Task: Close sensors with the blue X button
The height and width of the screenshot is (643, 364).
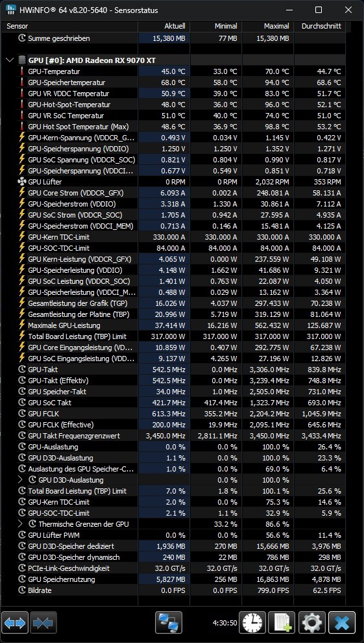Action: click(x=342, y=623)
